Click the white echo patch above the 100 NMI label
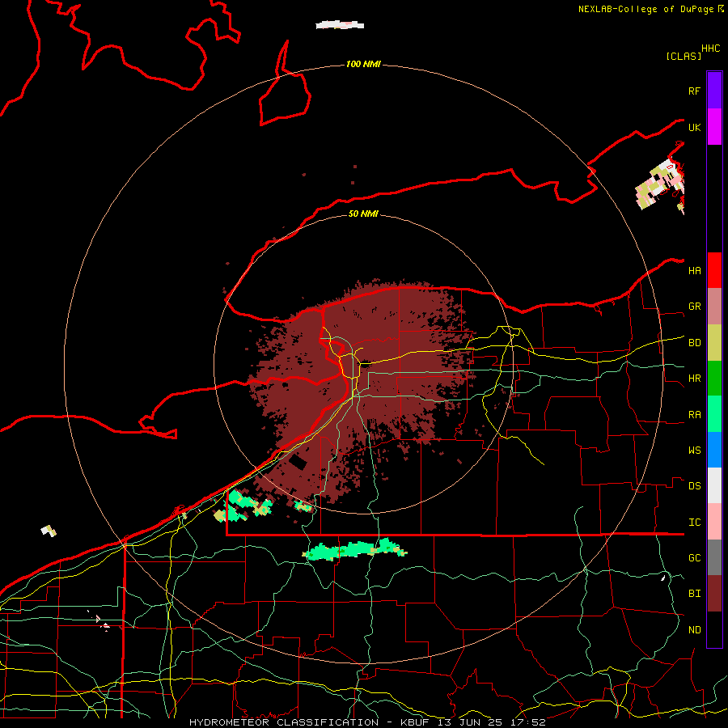Image resolution: width=728 pixels, height=728 pixels. 340,24
